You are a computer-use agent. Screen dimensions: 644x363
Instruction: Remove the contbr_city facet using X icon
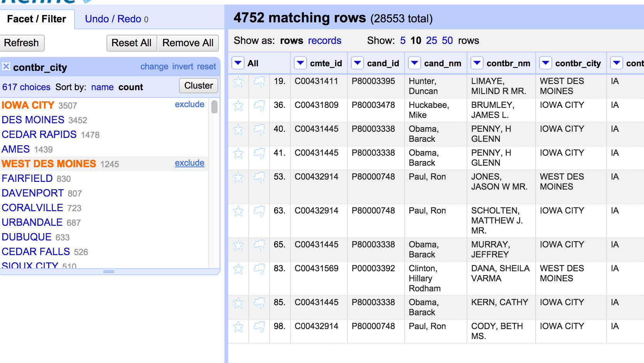(x=6, y=67)
